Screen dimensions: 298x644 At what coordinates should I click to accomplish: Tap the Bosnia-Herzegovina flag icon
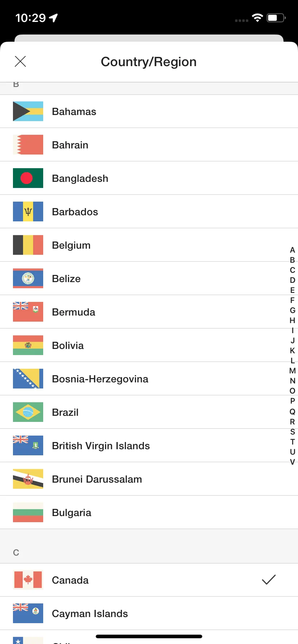tap(28, 379)
